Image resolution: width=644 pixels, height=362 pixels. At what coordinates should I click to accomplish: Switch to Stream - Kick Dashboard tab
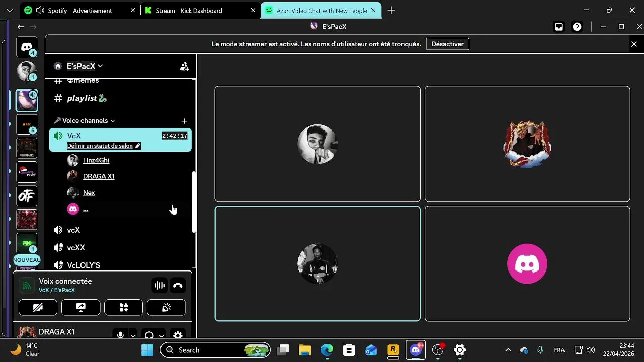point(199,10)
